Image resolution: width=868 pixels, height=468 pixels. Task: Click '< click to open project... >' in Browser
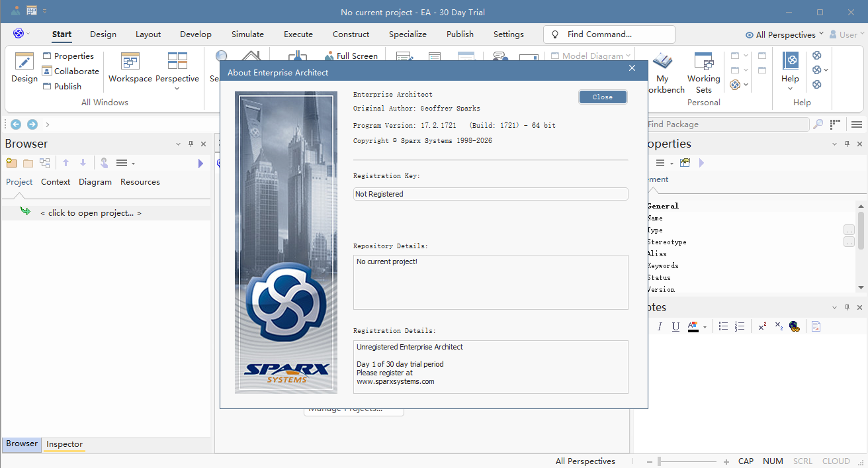click(91, 213)
